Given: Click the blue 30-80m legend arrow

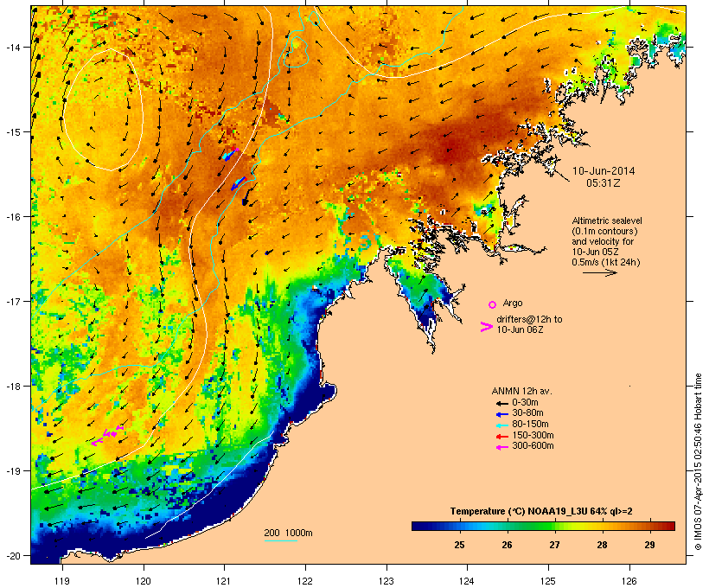Looking at the screenshot, I should [x=501, y=414].
